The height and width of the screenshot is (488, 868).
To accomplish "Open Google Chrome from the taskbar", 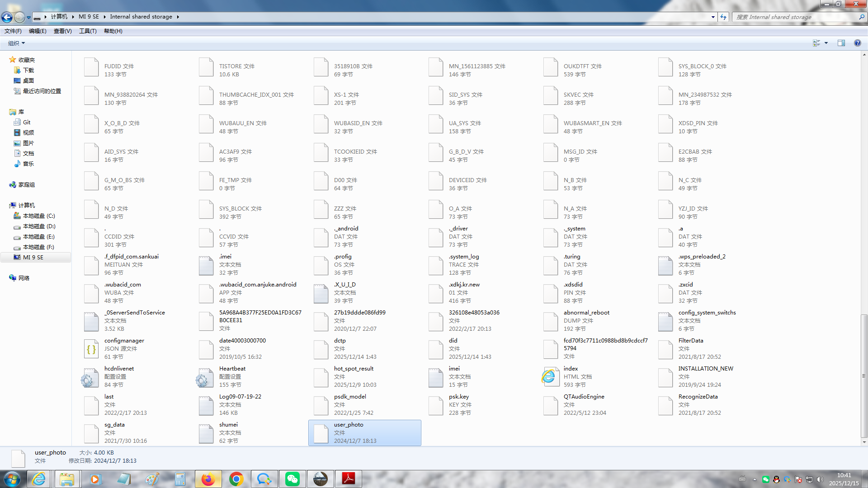I will pos(236,479).
